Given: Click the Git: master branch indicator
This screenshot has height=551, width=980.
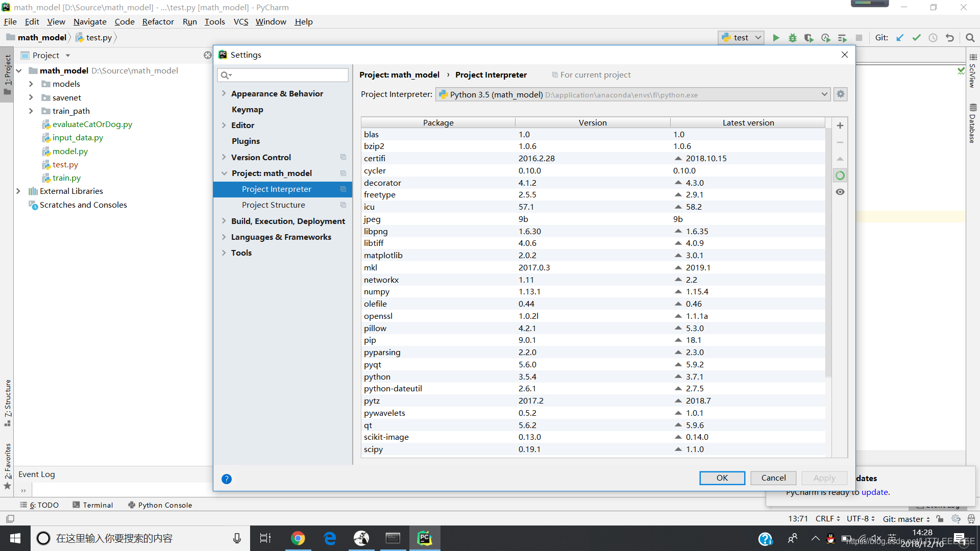Looking at the screenshot, I should coord(906,519).
